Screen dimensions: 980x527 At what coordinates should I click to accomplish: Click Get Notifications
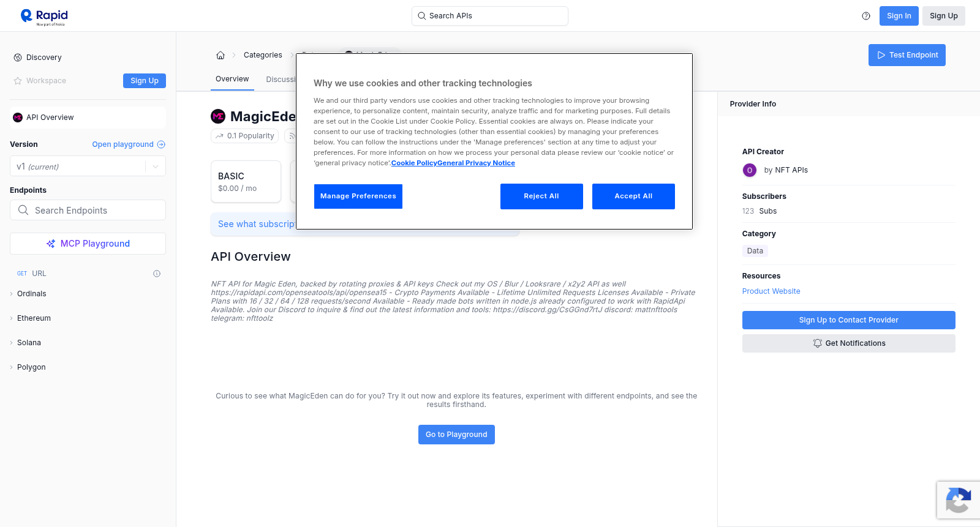(849, 343)
